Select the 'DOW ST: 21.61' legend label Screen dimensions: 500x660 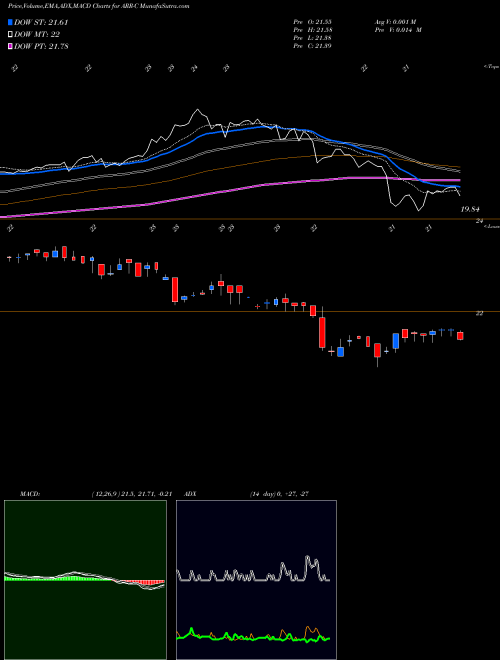pos(41,22)
